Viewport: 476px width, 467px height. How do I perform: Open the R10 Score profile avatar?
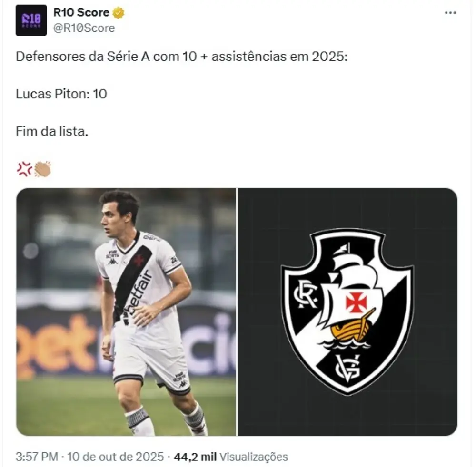pos(31,20)
